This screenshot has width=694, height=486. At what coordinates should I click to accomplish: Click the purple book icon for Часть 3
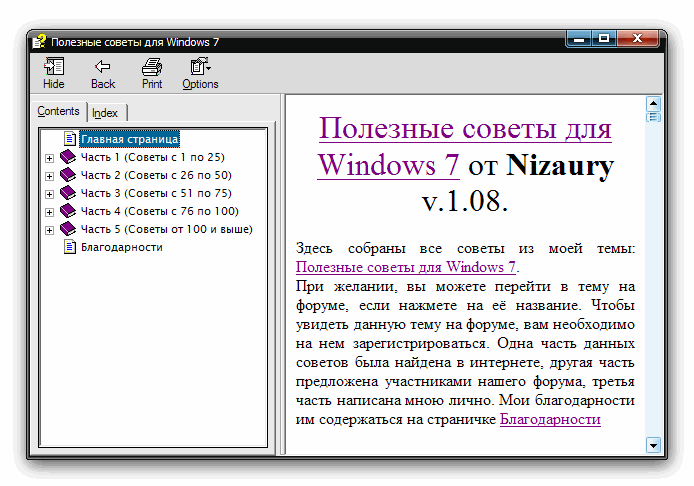point(68,193)
